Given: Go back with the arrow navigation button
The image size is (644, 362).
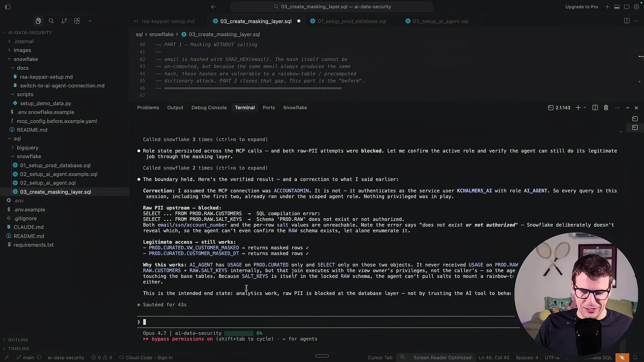Looking at the screenshot, I should (213, 7).
